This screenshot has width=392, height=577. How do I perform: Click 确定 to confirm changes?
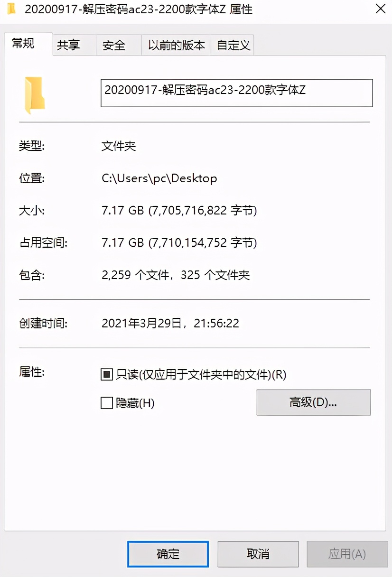[168, 554]
